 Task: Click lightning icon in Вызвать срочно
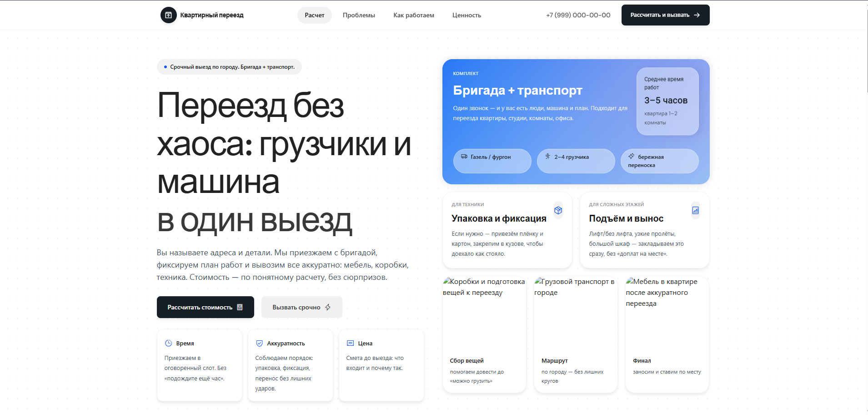[328, 307]
